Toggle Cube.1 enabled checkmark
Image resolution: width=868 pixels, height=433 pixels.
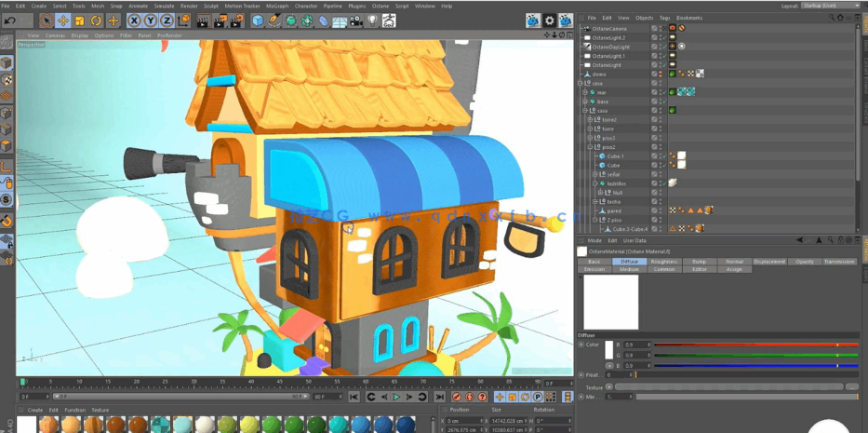coord(665,156)
